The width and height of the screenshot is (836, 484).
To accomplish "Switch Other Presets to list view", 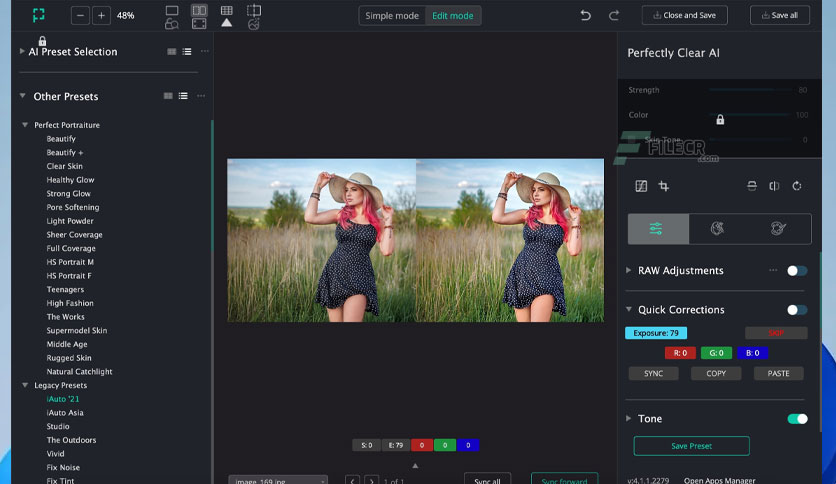I will click(183, 96).
